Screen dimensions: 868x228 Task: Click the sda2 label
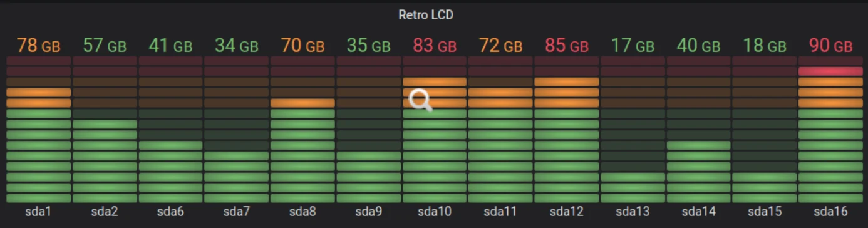[x=105, y=212]
